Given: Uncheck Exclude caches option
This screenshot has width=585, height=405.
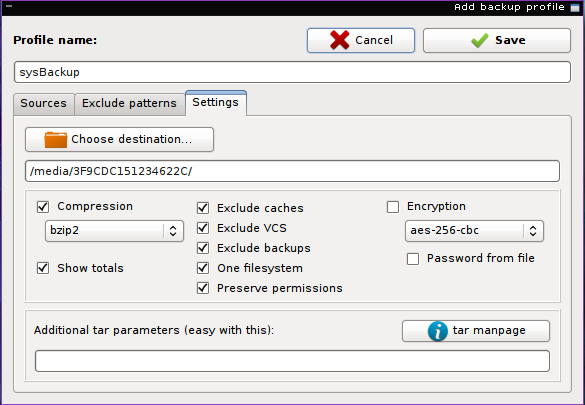Looking at the screenshot, I should tap(203, 208).
